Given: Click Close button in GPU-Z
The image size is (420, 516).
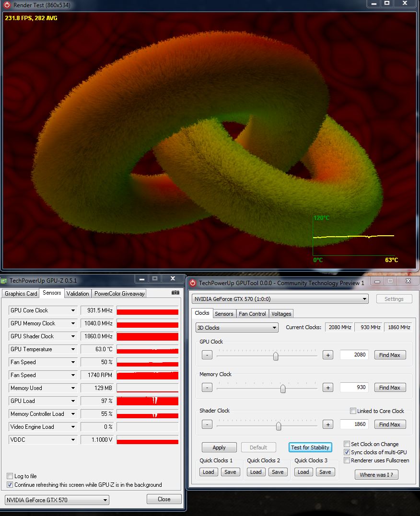Looking at the screenshot, I should coord(164,499).
